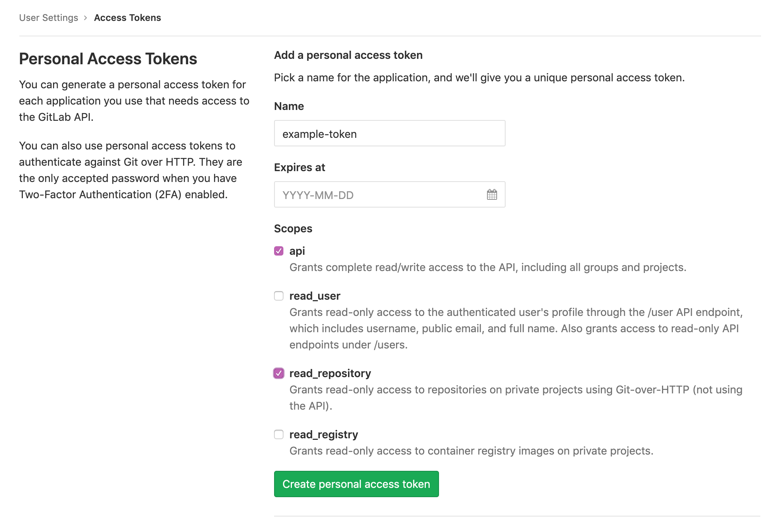Click the Personal Access Tokens heading
Viewport: 782px width, 532px height.
108,59
